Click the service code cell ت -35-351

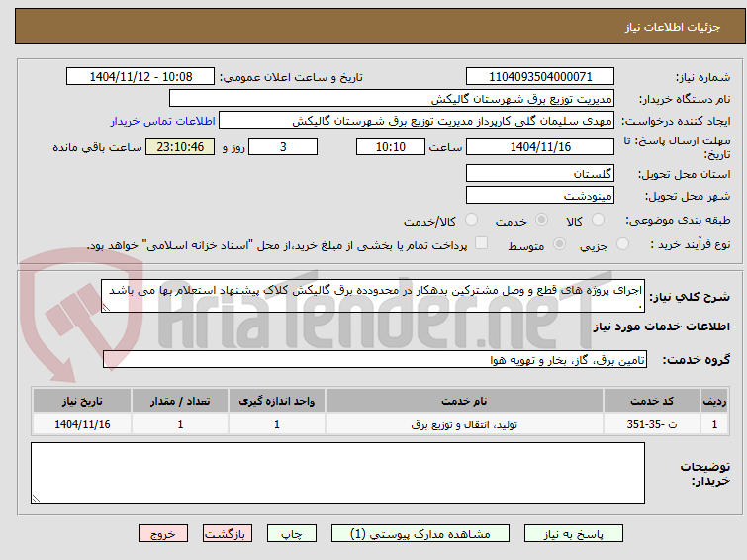coord(651,424)
